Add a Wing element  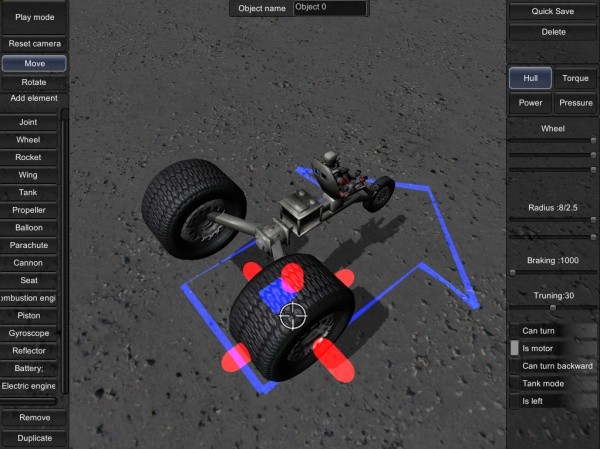(28, 175)
